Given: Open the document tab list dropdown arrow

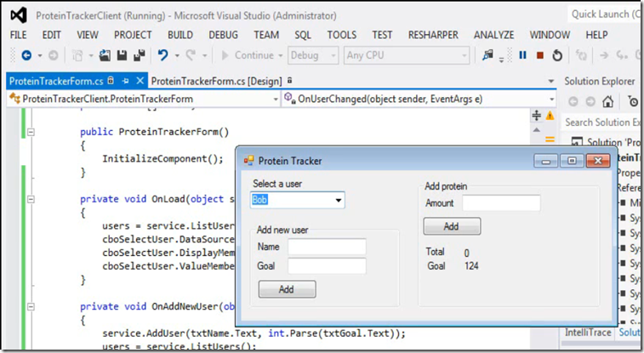Looking at the screenshot, I should [551, 82].
